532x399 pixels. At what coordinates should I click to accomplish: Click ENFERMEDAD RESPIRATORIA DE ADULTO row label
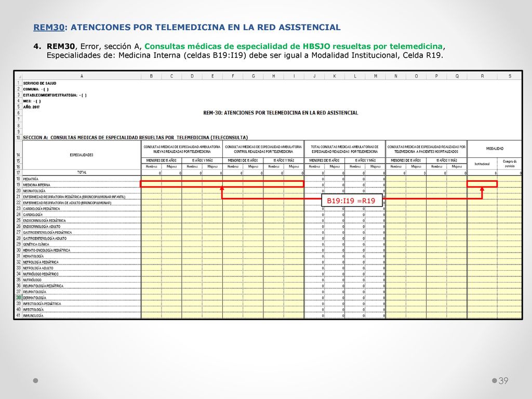(x=67, y=203)
